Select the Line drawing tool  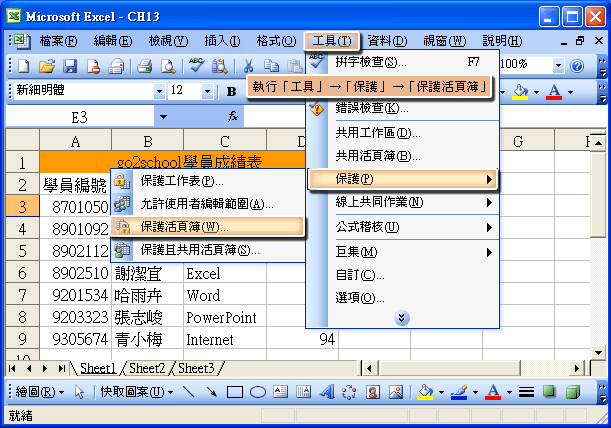189,392
